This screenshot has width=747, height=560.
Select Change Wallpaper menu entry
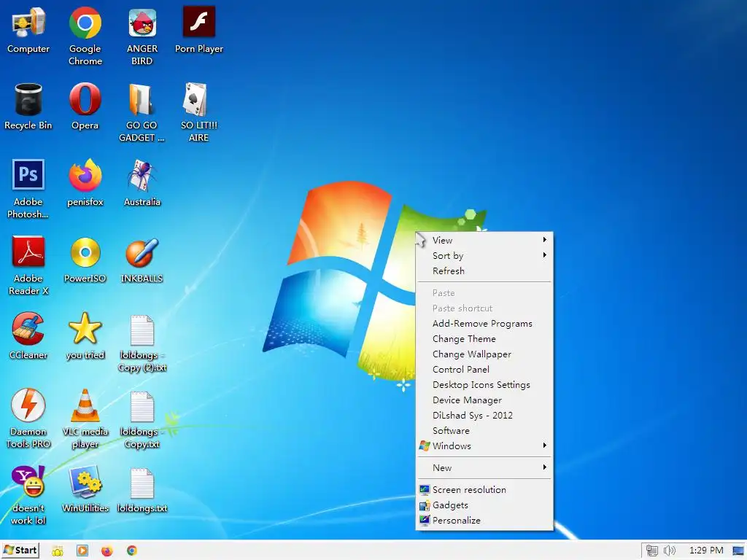pyautogui.click(x=484, y=354)
